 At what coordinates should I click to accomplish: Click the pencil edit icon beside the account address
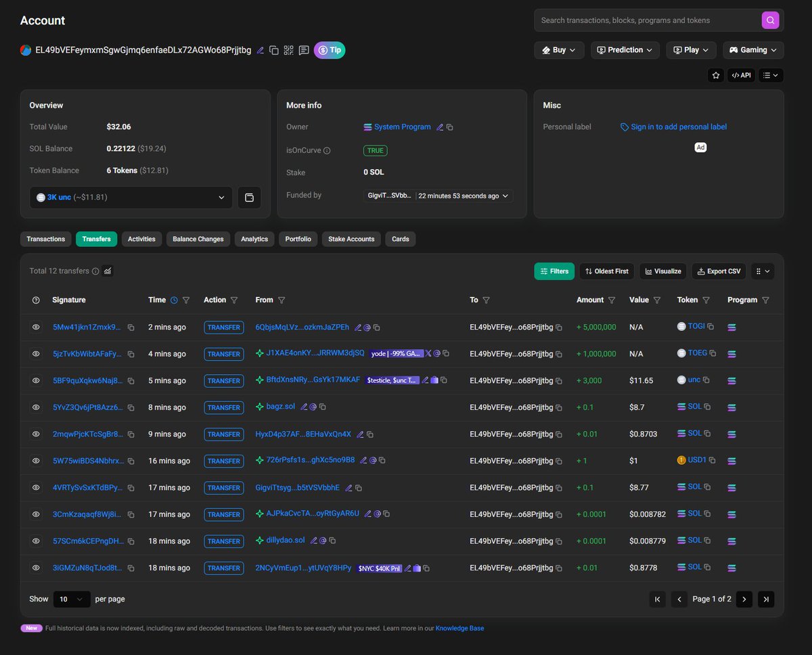click(x=261, y=50)
